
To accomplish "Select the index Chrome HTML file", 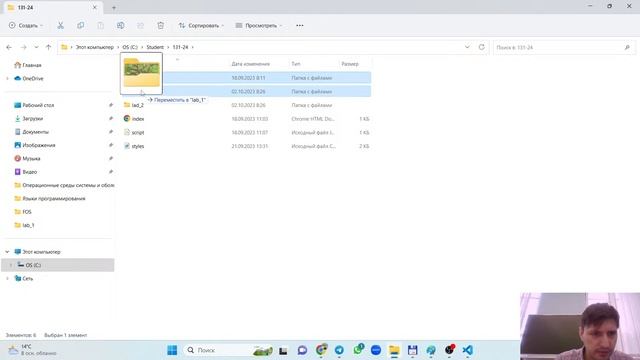I will (247, 119).
